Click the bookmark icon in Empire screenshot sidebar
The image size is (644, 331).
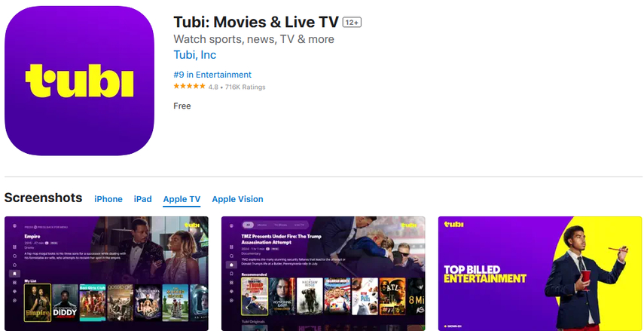point(15,273)
